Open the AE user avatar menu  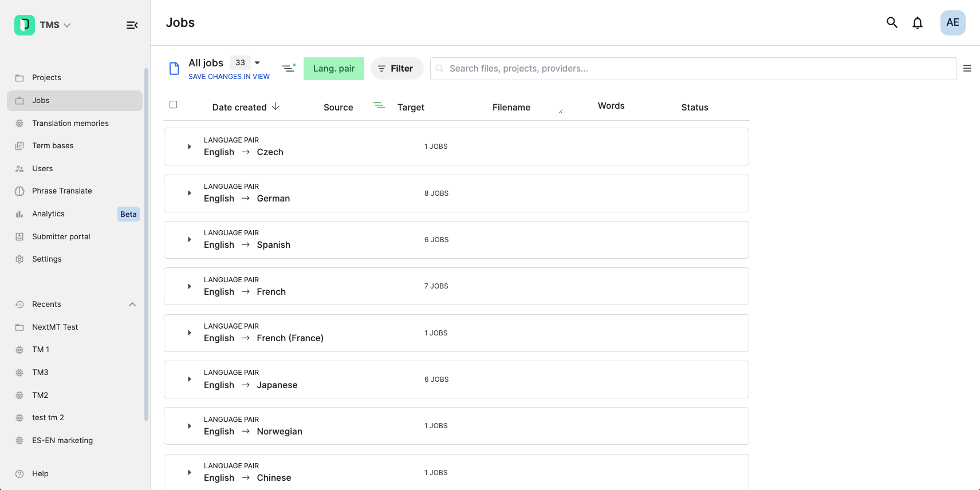[x=953, y=23]
